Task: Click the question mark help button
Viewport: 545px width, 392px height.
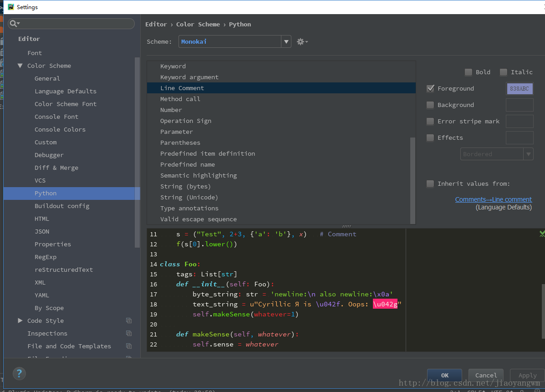Action: click(x=19, y=374)
